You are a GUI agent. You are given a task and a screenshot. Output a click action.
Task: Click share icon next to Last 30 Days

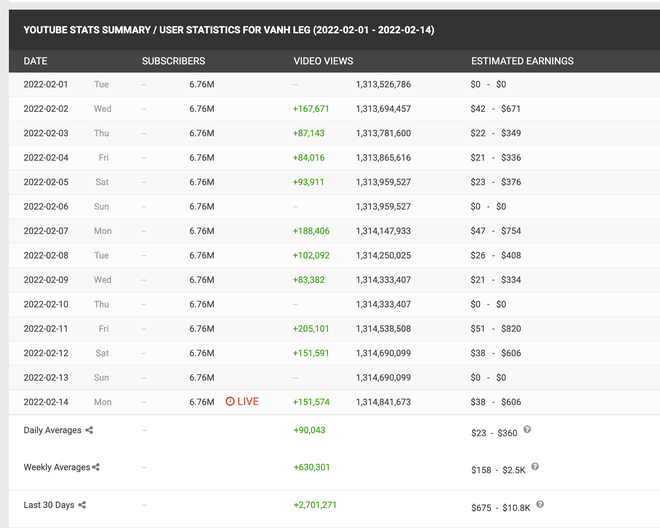[x=82, y=504]
